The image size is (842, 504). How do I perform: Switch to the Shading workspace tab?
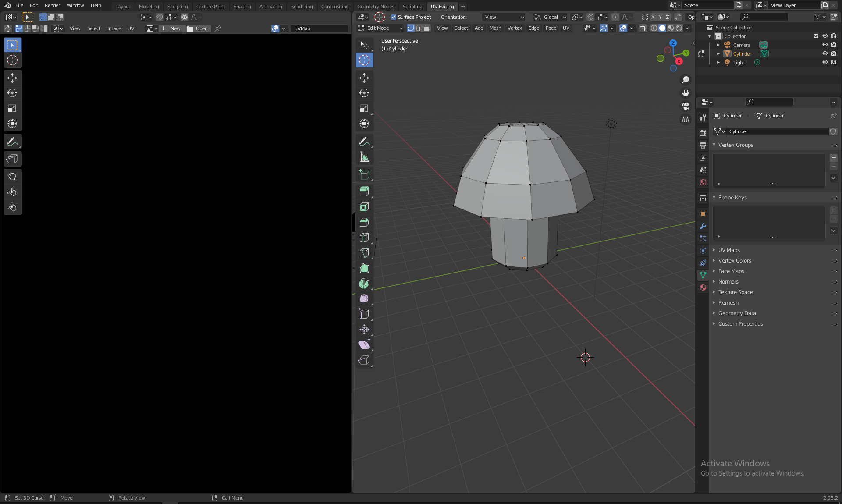(242, 7)
